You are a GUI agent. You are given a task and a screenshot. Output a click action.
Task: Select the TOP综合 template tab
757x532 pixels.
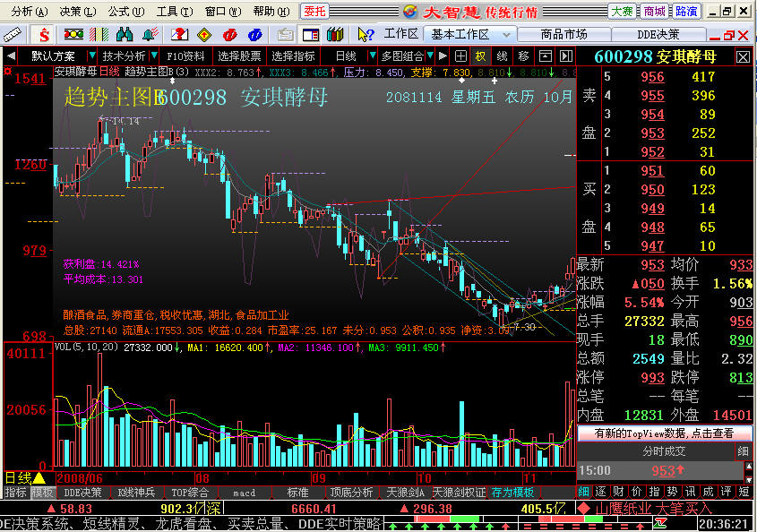[190, 493]
